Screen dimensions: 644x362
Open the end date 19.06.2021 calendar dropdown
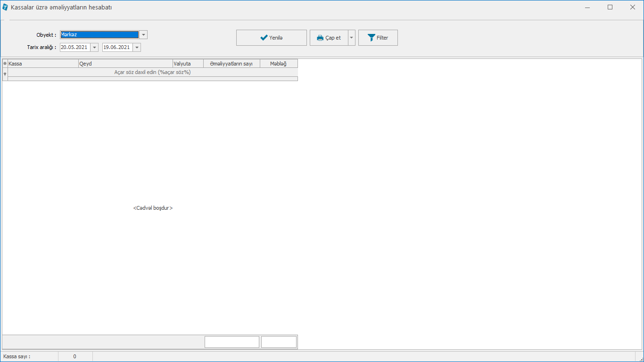[x=137, y=47]
